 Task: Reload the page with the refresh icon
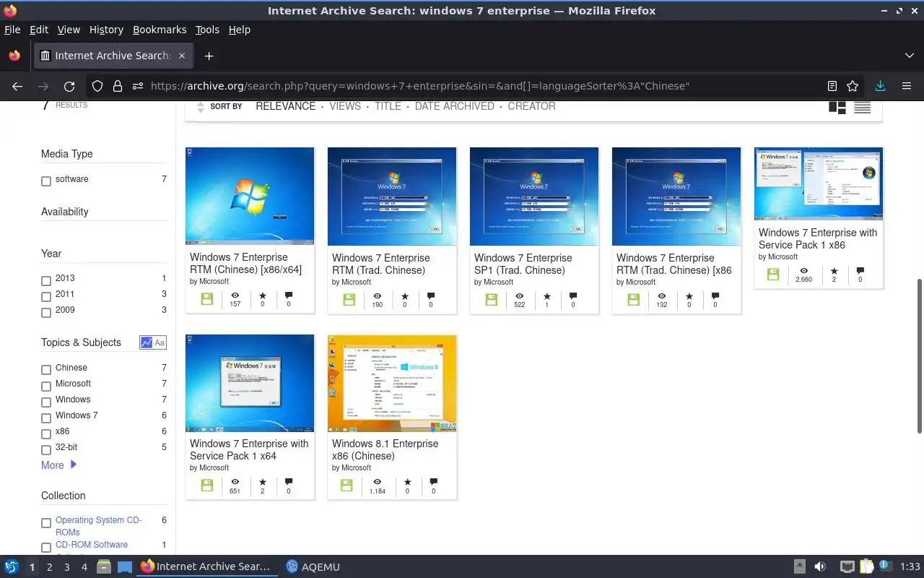point(69,86)
